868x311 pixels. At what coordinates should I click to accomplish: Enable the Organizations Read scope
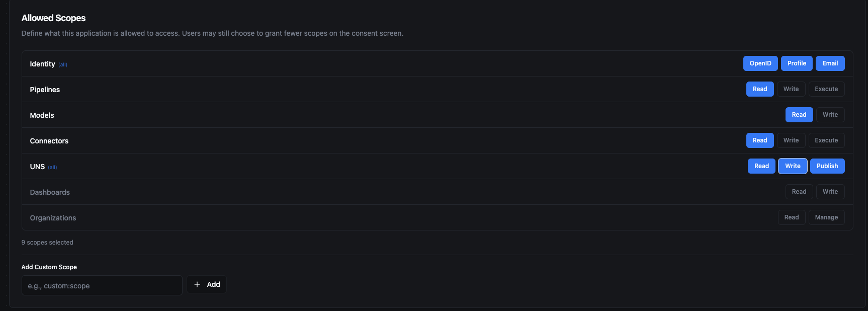[791, 217]
